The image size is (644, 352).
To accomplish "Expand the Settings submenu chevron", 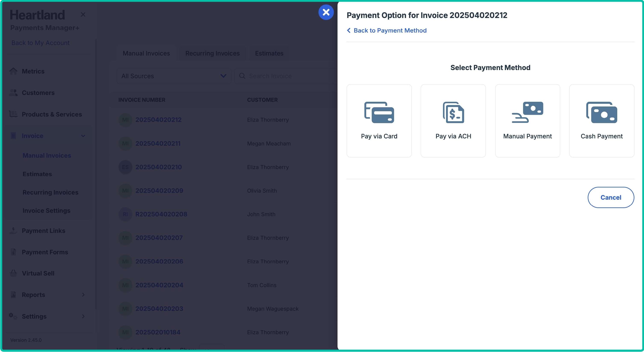I will (x=83, y=316).
